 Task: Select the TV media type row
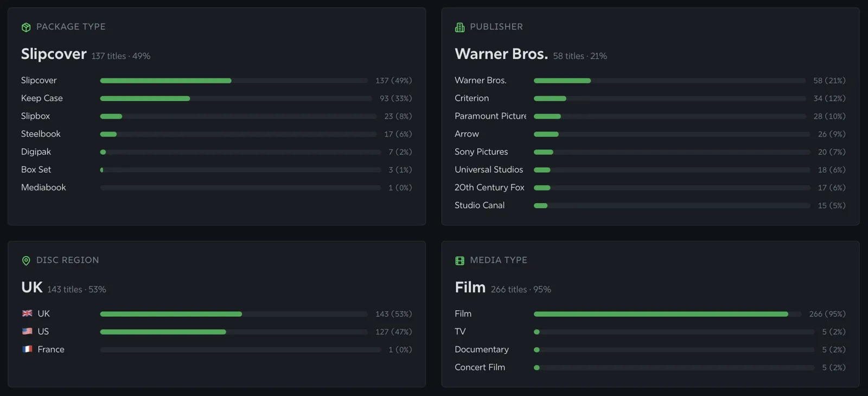tap(650, 331)
